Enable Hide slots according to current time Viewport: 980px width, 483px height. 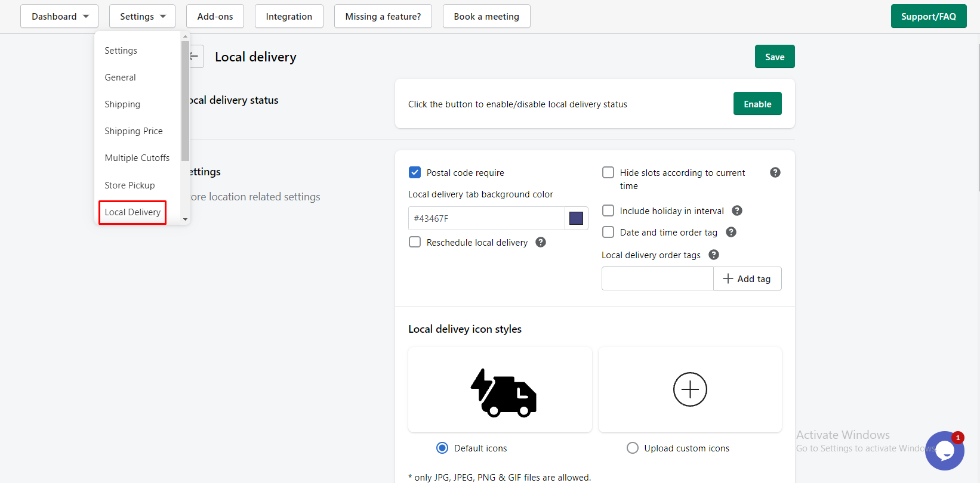[x=608, y=172]
